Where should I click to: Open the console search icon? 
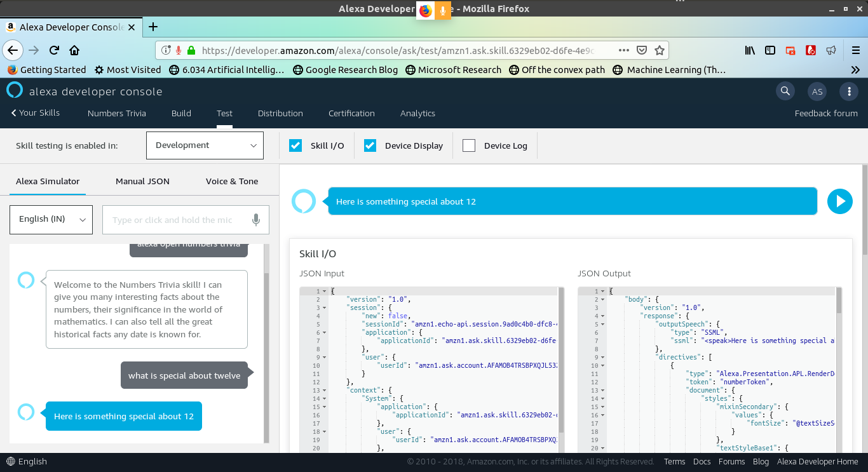point(785,91)
